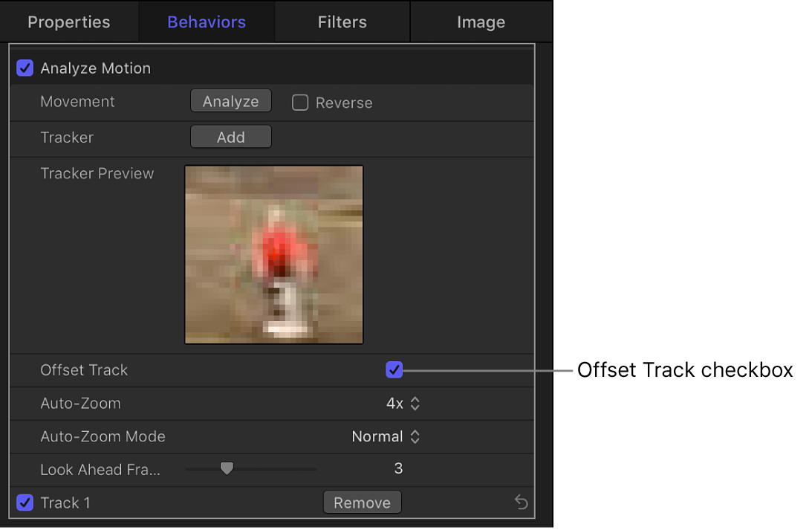The image size is (812, 530).
Task: Uncheck the Offset Track checkbox
Action: click(394, 369)
